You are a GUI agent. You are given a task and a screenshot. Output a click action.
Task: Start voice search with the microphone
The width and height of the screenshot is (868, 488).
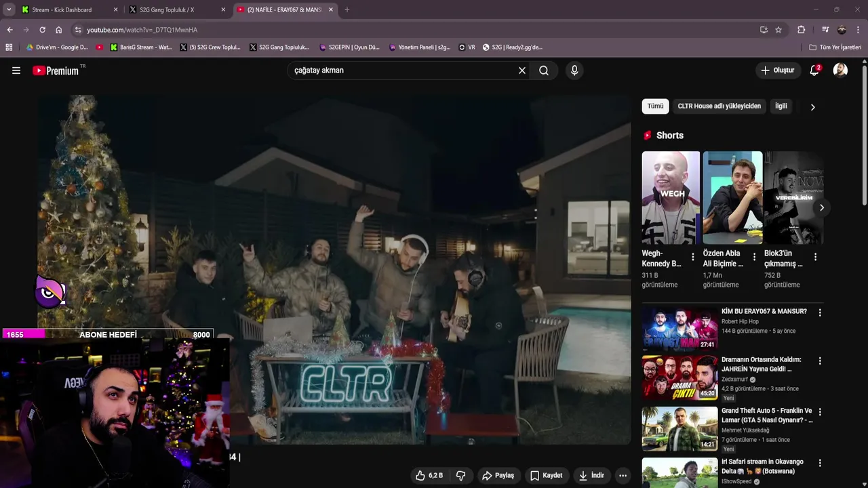[x=574, y=70]
